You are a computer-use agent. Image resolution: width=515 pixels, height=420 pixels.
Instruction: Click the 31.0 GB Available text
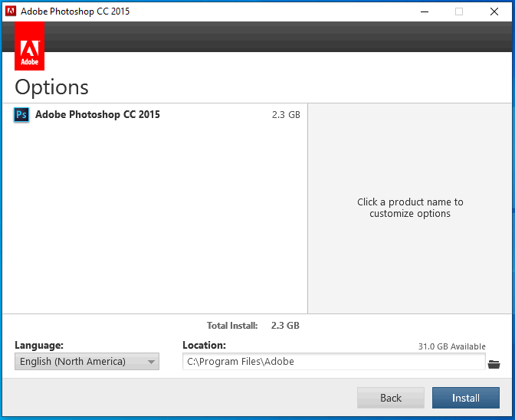pos(451,346)
